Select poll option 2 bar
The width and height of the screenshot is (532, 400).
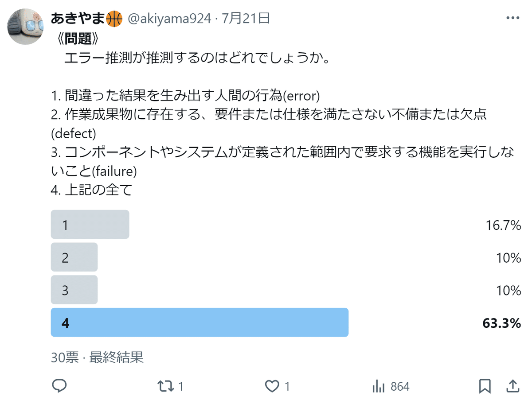tap(74, 257)
